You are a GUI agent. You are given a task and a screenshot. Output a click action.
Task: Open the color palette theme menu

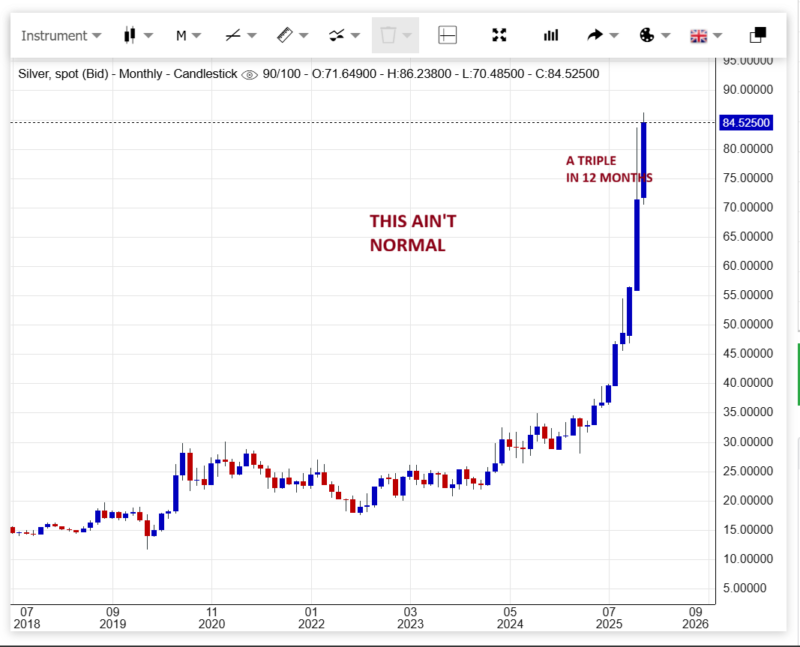point(654,36)
